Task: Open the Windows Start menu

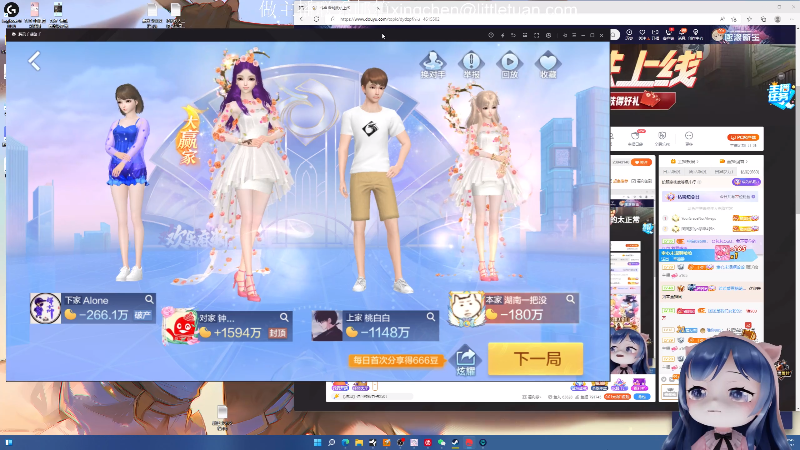Action: pos(317,442)
